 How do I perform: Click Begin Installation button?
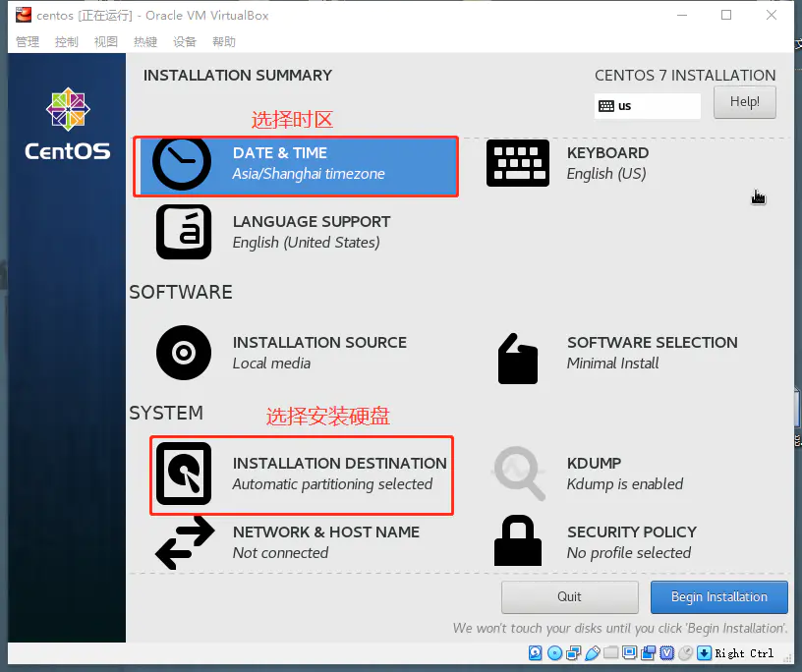tap(719, 596)
